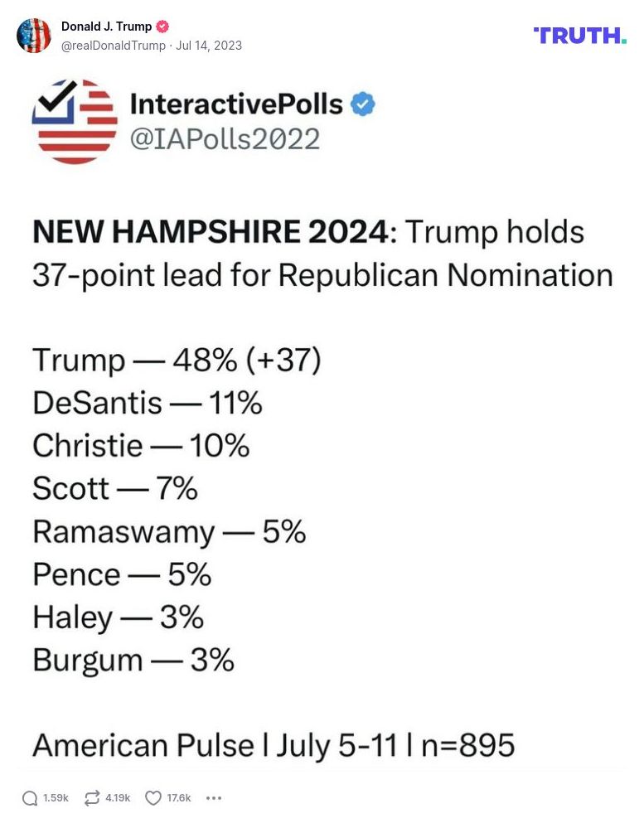Image resolution: width=644 pixels, height=823 pixels.
Task: Click the @realDonaldTrump handle
Action: coord(115,46)
